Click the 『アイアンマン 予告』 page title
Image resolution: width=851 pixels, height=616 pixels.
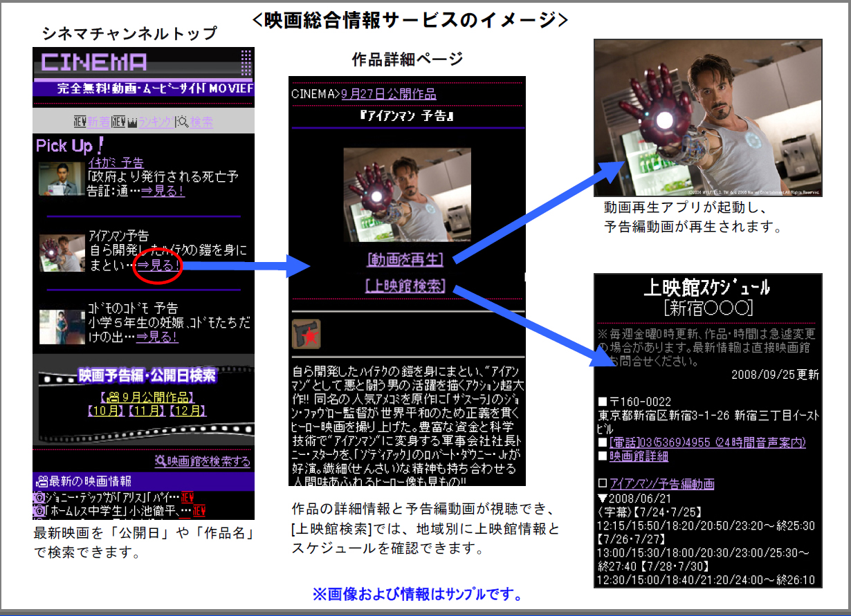pos(407,115)
